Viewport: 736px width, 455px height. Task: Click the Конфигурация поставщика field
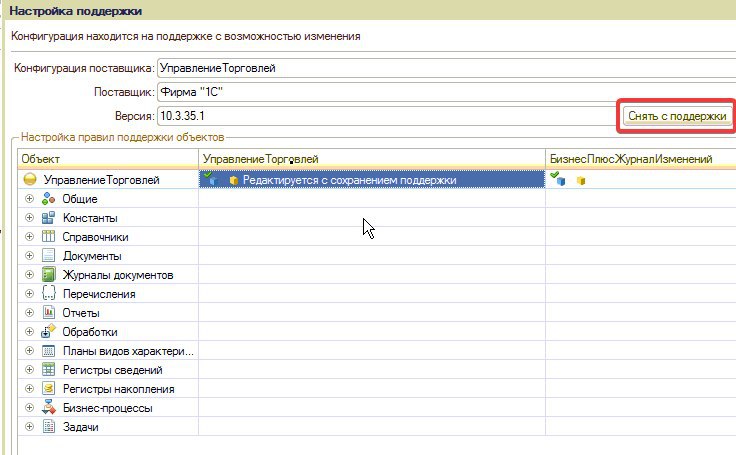click(446, 68)
